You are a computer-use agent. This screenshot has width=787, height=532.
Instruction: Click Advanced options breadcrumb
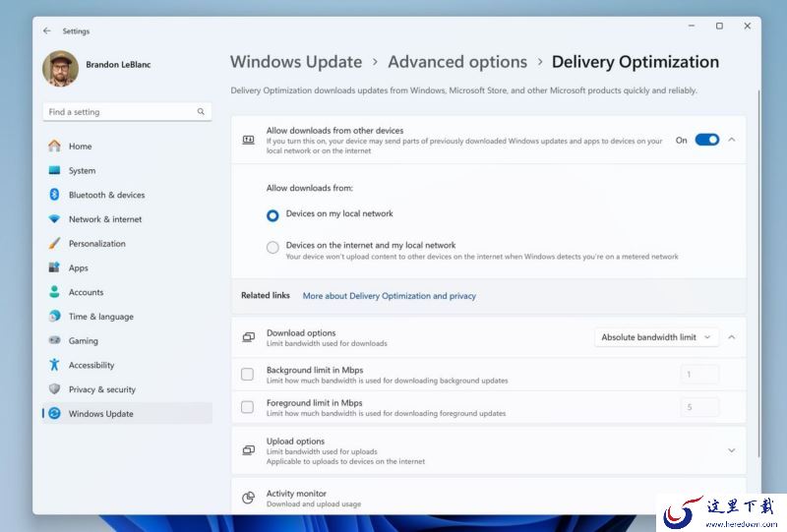point(457,62)
